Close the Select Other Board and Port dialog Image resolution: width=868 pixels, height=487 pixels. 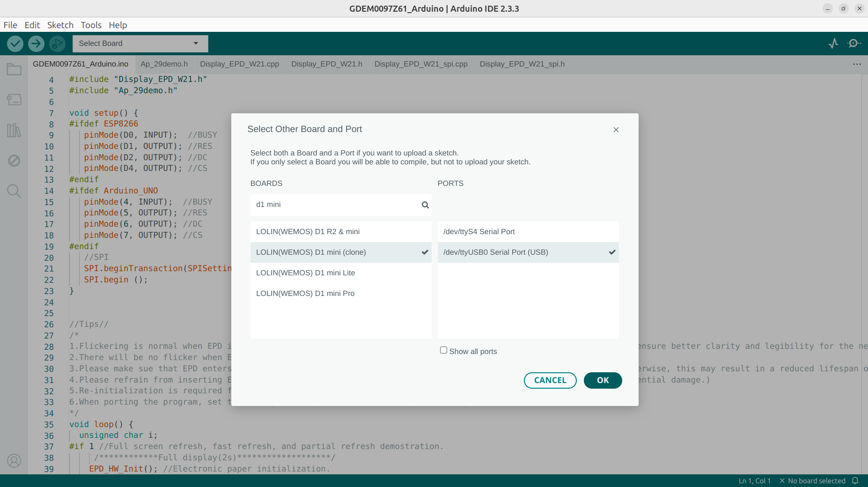click(616, 130)
